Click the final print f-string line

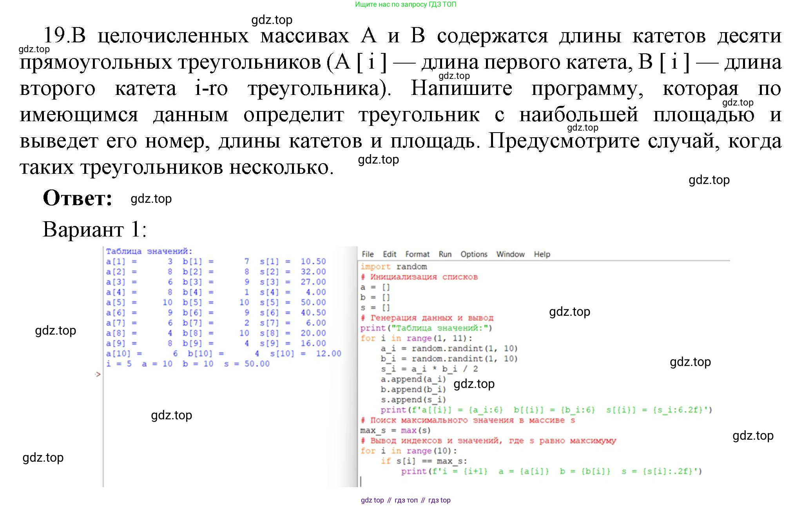coord(551,471)
